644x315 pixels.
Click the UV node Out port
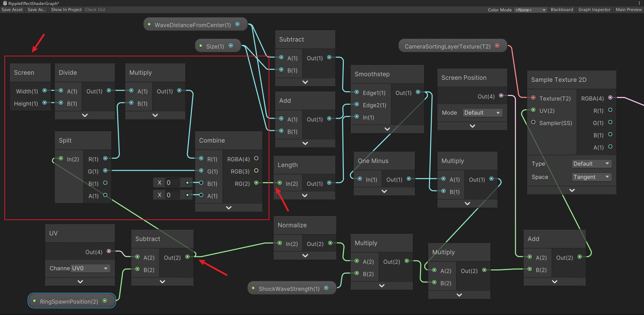109,251
